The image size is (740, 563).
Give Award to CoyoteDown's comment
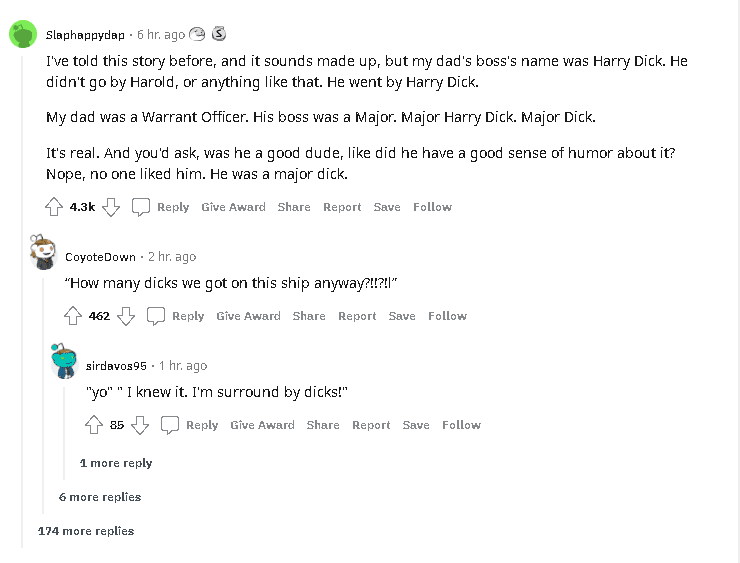click(248, 316)
